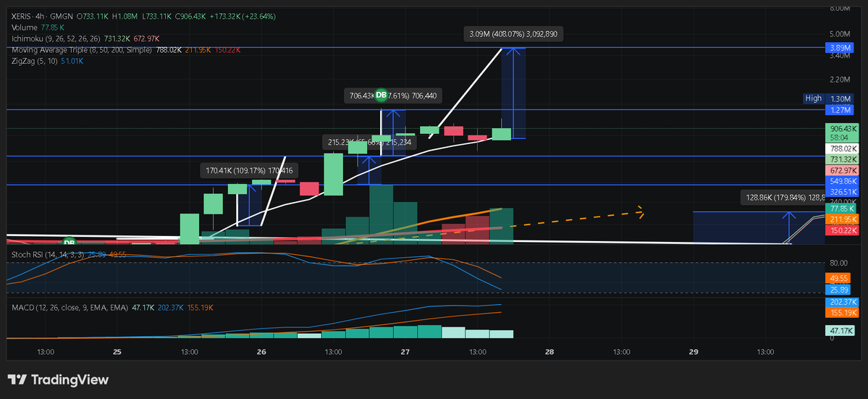The height and width of the screenshot is (399, 868).
Task: Click the 27 date on time axis
Action: click(x=405, y=352)
